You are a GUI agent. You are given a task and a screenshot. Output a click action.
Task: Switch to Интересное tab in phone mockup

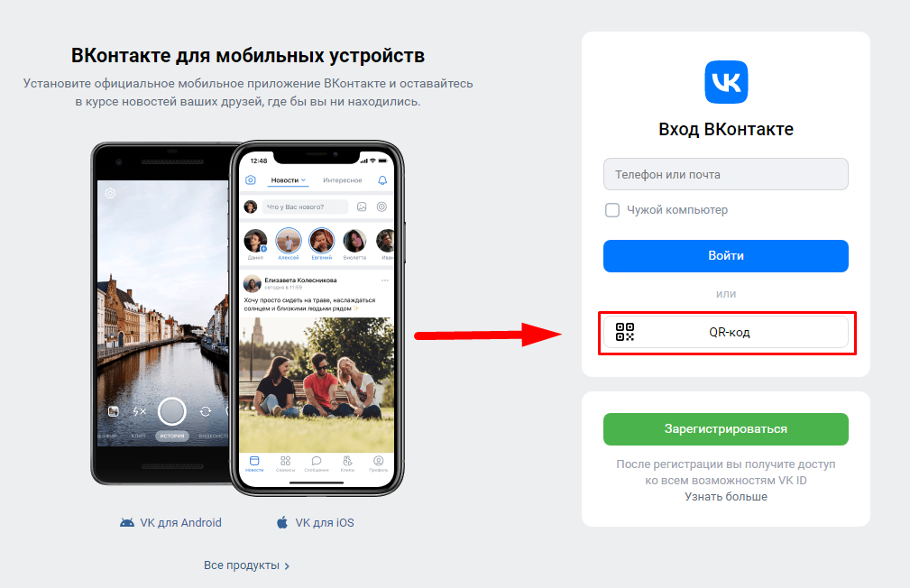343,180
